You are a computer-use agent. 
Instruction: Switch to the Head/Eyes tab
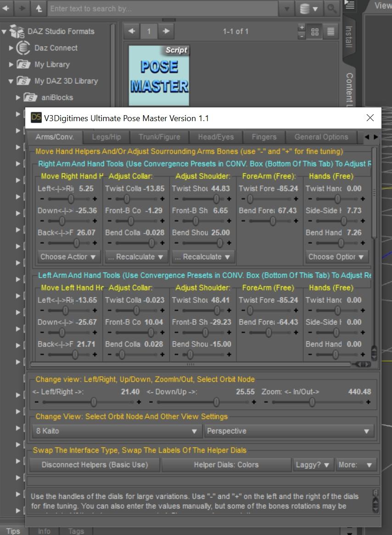click(216, 137)
